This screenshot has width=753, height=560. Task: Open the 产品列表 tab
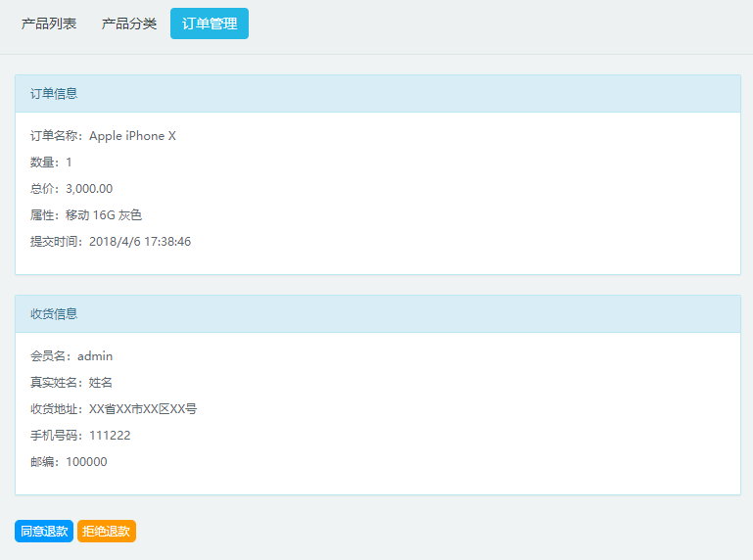pos(49,23)
